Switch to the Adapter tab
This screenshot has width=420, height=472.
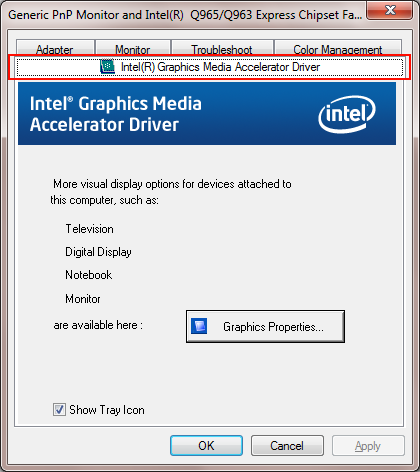tap(55, 47)
